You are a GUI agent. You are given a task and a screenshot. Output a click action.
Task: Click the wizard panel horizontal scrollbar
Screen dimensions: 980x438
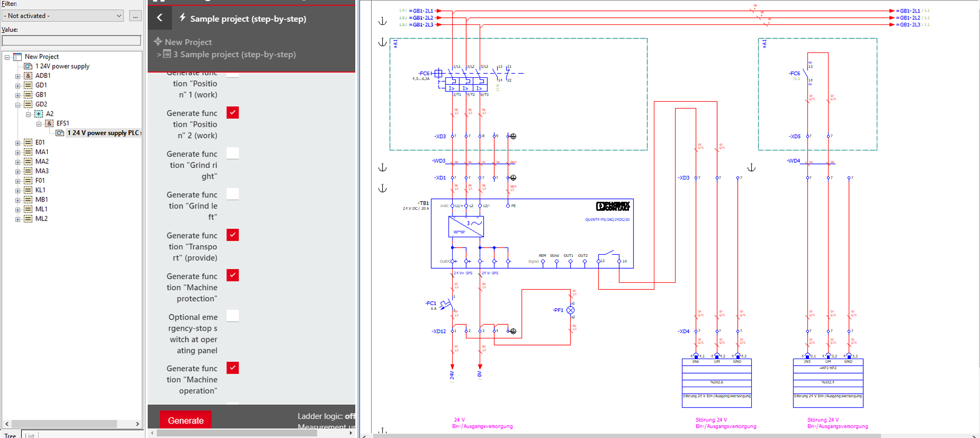(236, 433)
